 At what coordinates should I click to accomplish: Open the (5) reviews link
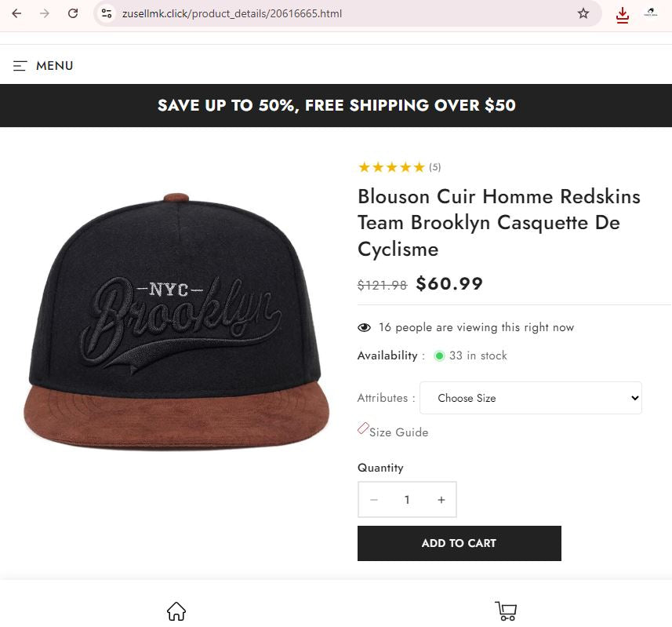pos(434,167)
